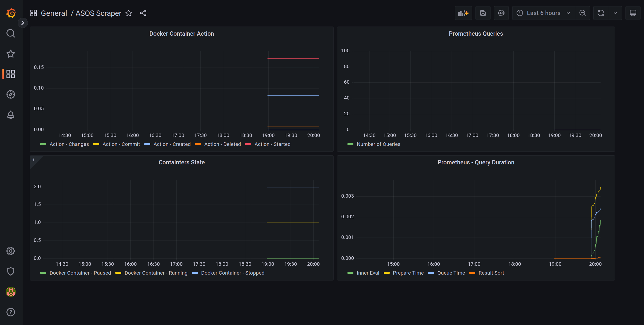The height and width of the screenshot is (325, 644).
Task: Save the current dashboard
Action: point(483,13)
